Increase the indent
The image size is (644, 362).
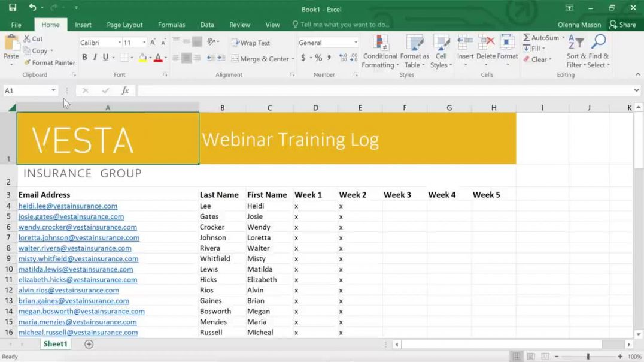pos(221,58)
